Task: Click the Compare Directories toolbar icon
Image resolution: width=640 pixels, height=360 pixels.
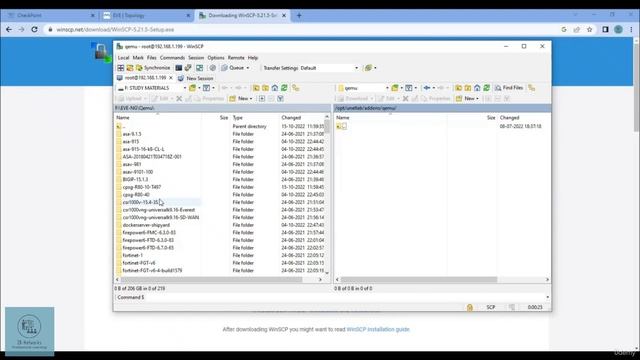Action: pyautogui.click(x=130, y=68)
